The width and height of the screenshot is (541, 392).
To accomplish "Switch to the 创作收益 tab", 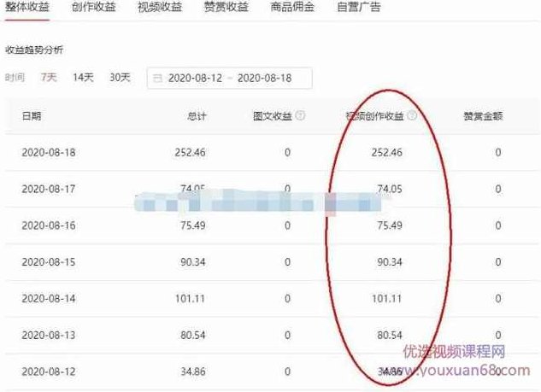I will pos(93,7).
